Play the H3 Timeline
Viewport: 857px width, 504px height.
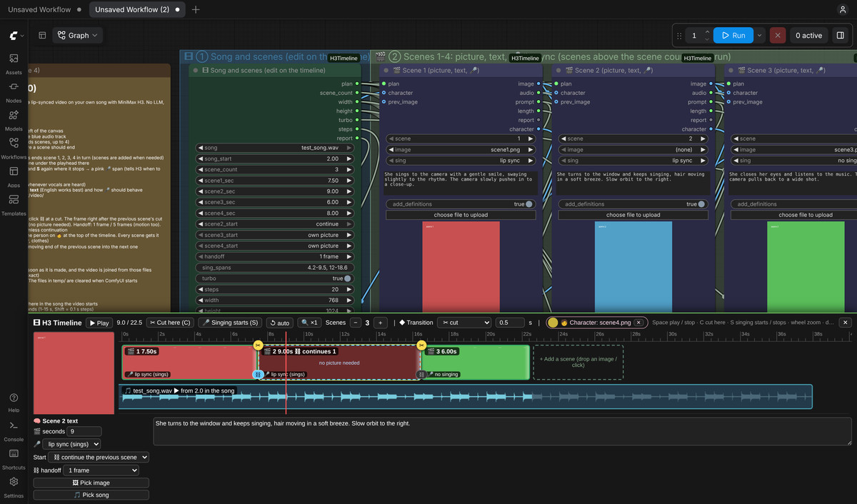(99, 323)
